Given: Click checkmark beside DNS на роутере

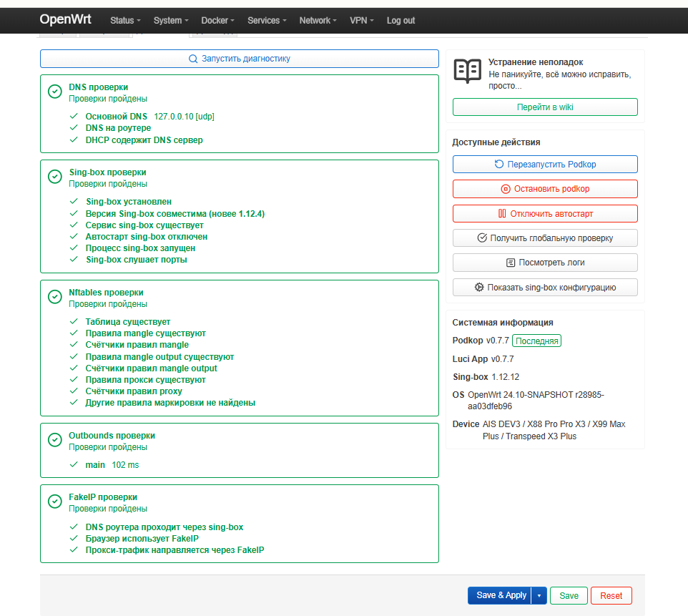Looking at the screenshot, I should coord(74,128).
